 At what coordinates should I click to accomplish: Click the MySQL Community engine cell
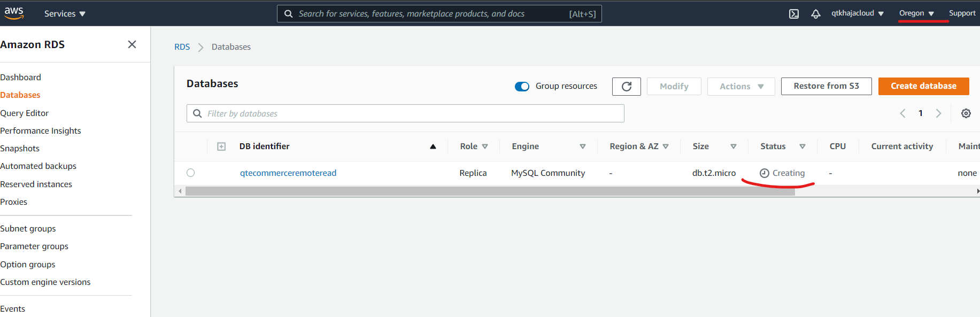tap(548, 173)
